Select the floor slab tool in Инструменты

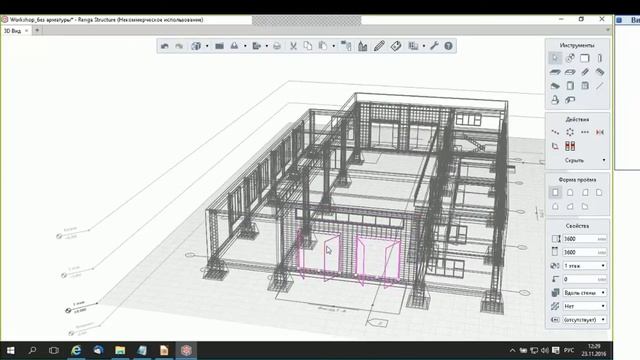(555, 72)
